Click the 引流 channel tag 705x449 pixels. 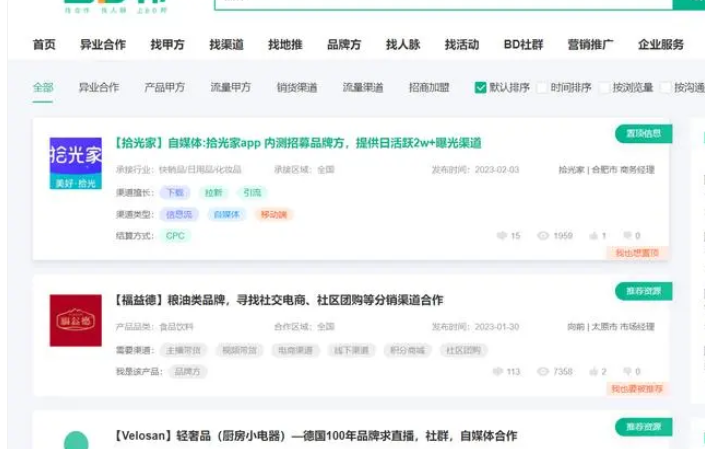tap(252, 192)
